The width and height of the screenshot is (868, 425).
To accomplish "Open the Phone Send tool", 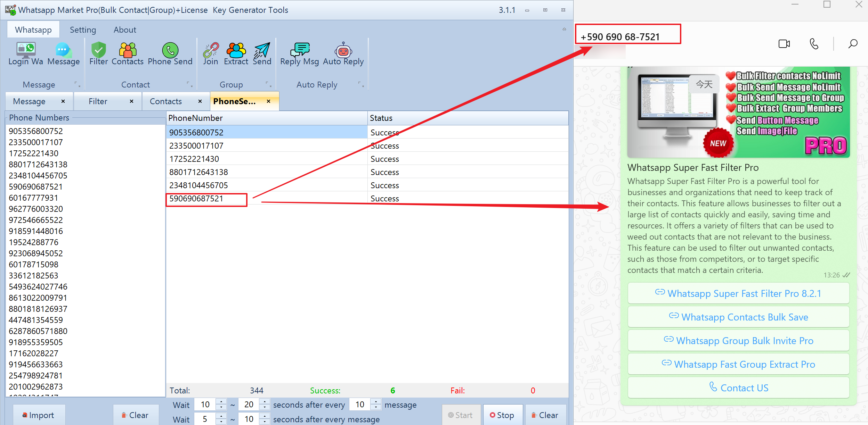I will (170, 54).
